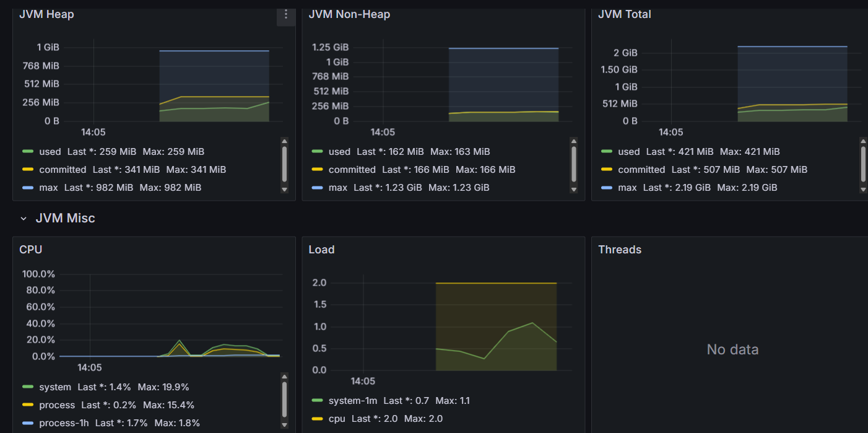Collapse the JVM Misc row
Viewport: 868px width, 433px height.
point(24,219)
